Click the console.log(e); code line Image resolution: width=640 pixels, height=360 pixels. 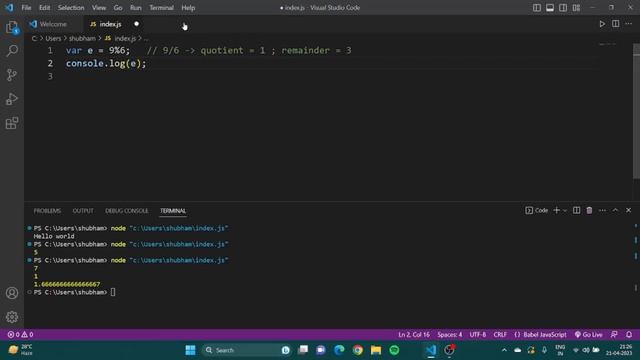tap(106, 64)
